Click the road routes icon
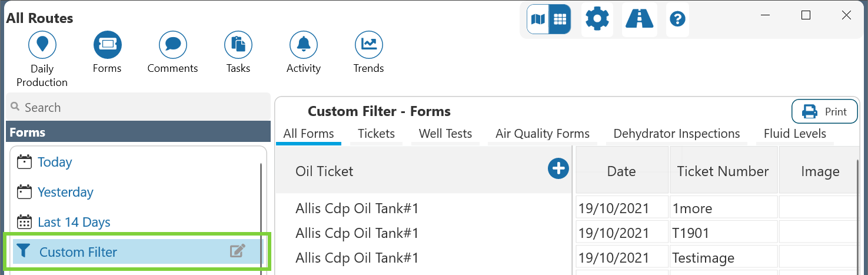 point(639,19)
